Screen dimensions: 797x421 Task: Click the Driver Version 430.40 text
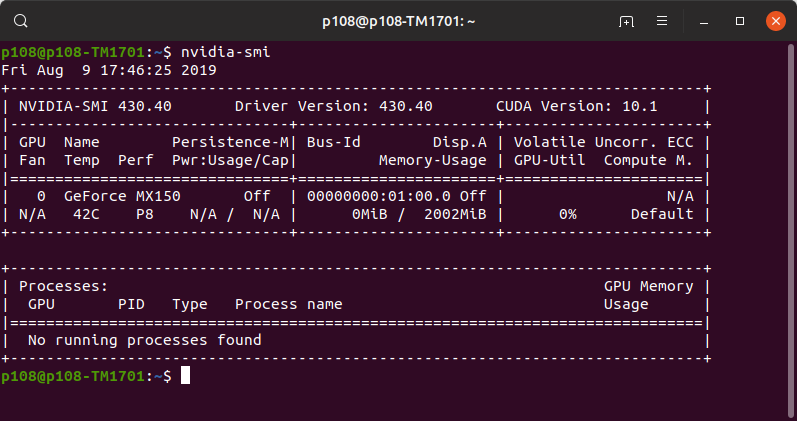point(333,106)
